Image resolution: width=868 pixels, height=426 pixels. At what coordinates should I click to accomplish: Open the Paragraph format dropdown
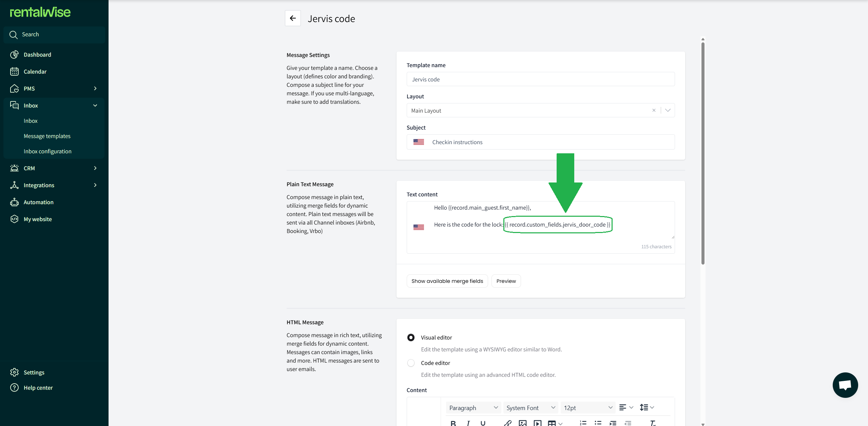473,408
